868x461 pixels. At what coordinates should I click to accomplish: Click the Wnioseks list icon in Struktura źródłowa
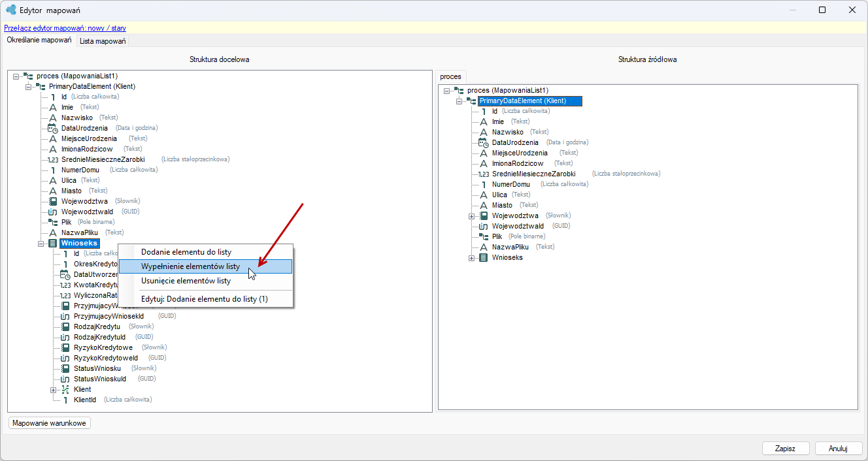484,257
